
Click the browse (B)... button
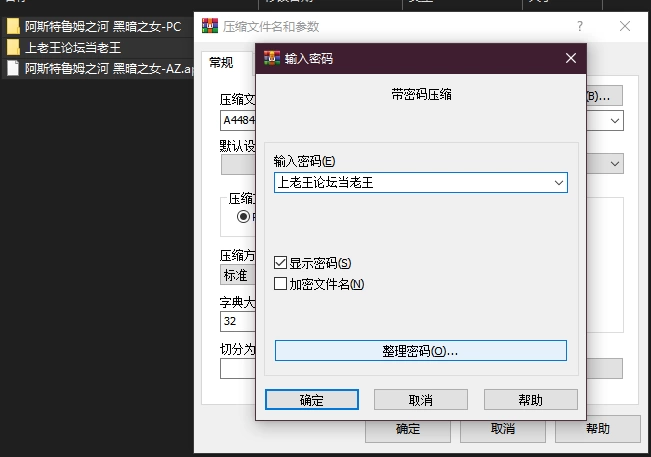click(604, 96)
